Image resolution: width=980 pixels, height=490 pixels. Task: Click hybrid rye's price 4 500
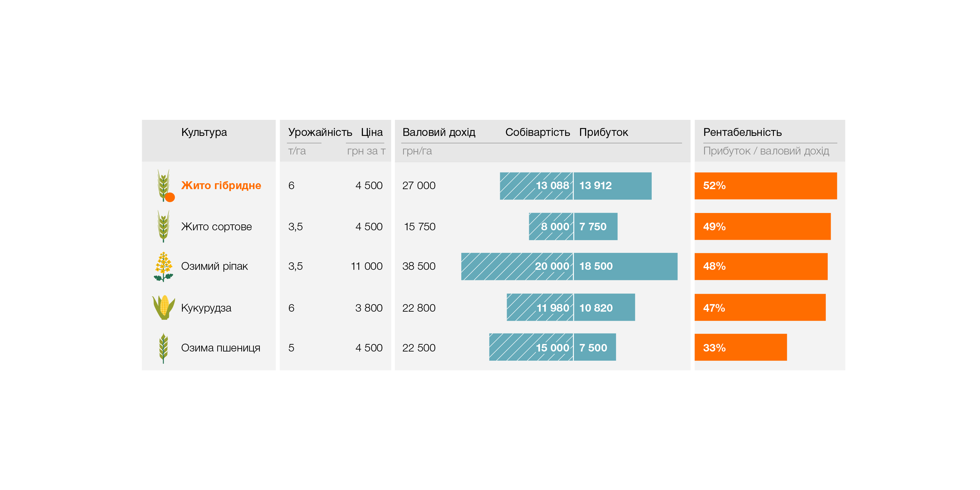(368, 185)
